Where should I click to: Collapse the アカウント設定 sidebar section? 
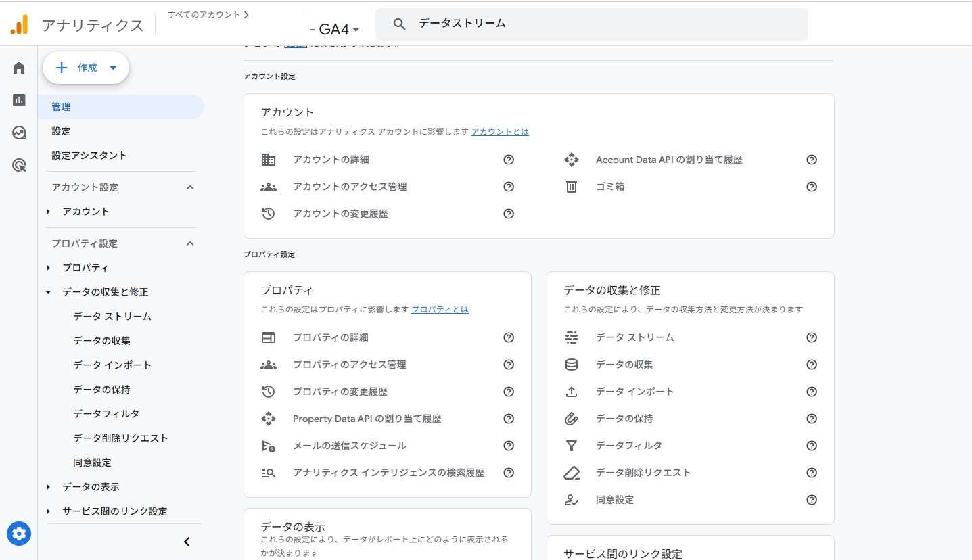(190, 187)
